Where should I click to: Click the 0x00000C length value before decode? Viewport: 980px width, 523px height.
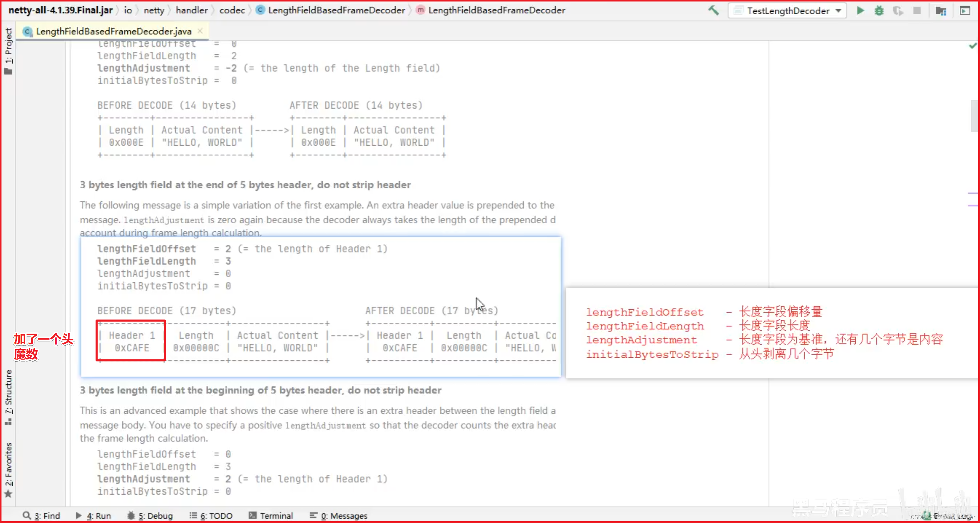click(196, 348)
